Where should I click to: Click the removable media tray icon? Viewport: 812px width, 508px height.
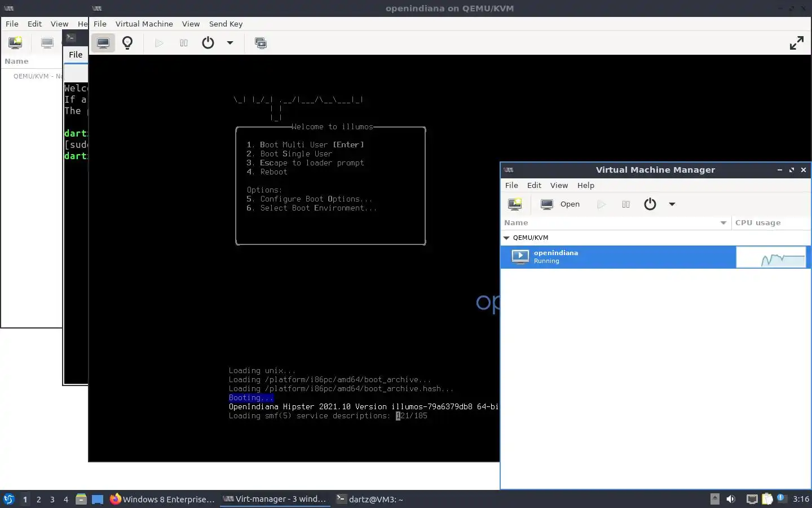(714, 498)
